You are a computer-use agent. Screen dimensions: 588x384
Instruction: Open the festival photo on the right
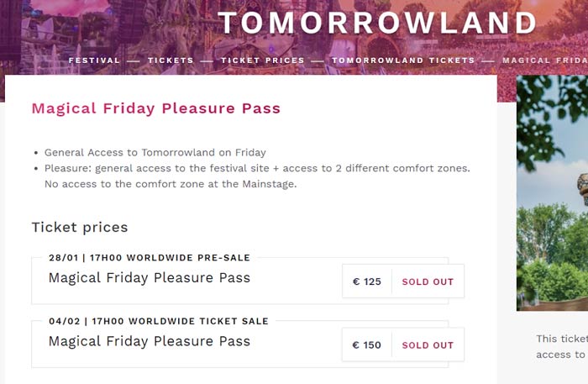(552, 193)
